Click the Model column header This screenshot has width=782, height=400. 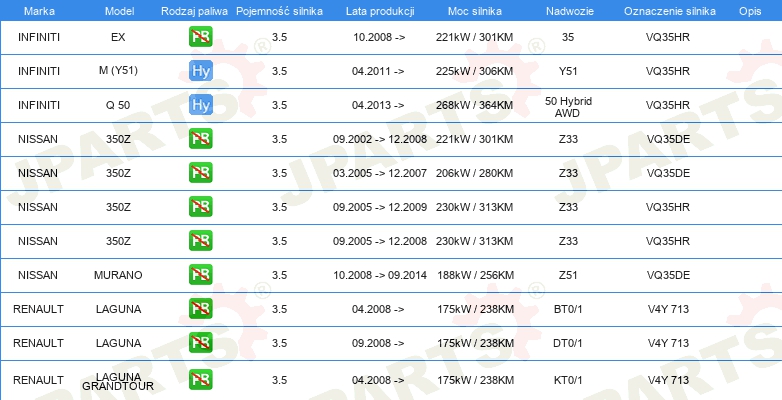(x=119, y=11)
